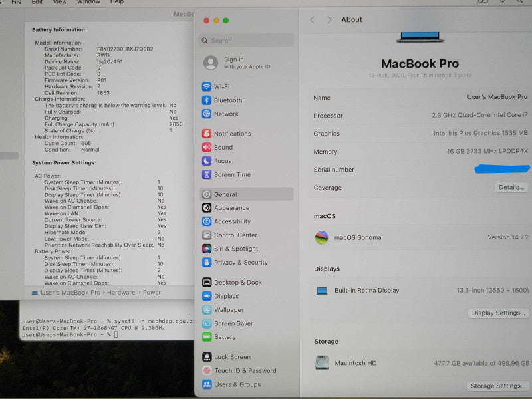Viewport: 532px width, 399px height.
Task: Open Focus settings pane
Action: pos(217,161)
